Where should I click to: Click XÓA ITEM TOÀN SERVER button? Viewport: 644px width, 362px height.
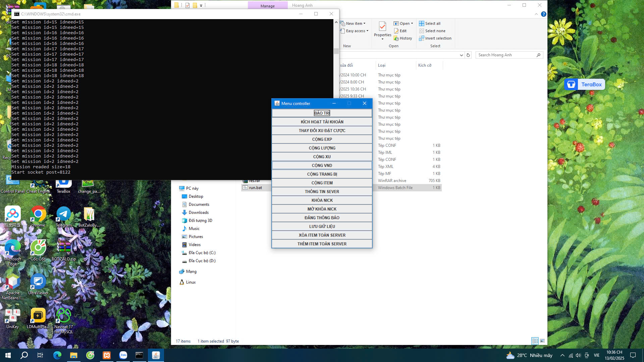coord(322,235)
